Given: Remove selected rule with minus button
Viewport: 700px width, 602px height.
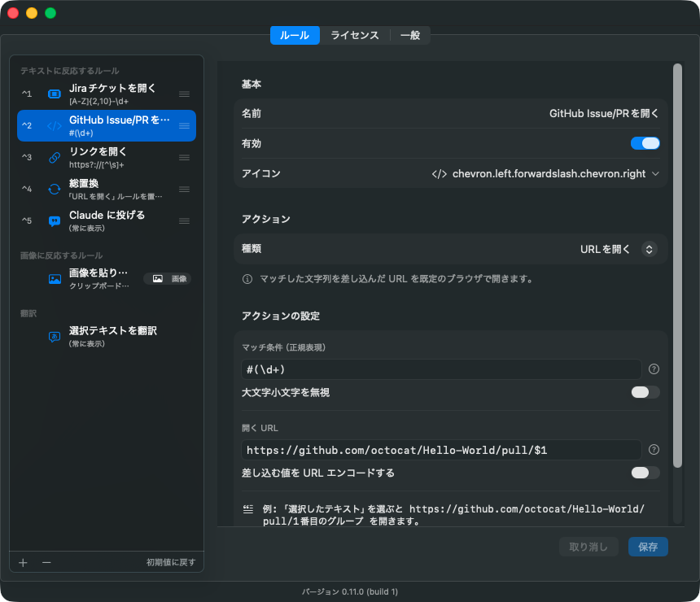Looking at the screenshot, I should click(x=46, y=563).
